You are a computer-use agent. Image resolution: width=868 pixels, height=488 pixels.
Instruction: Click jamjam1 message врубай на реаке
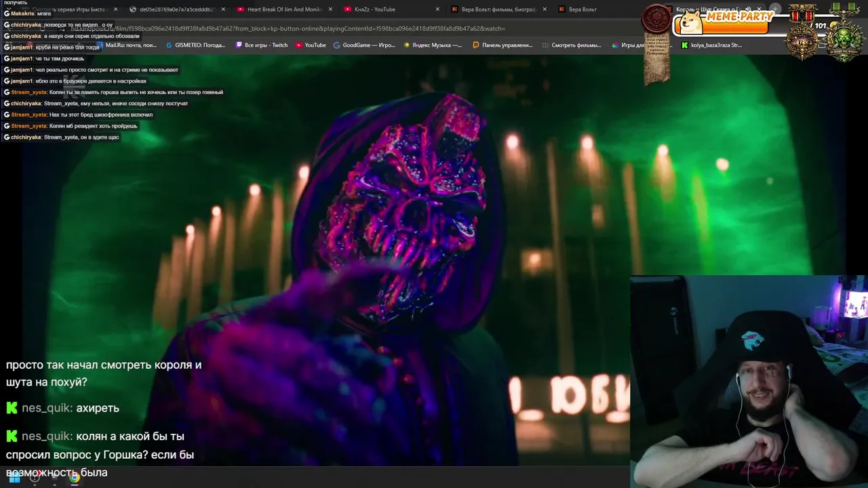(x=52, y=47)
